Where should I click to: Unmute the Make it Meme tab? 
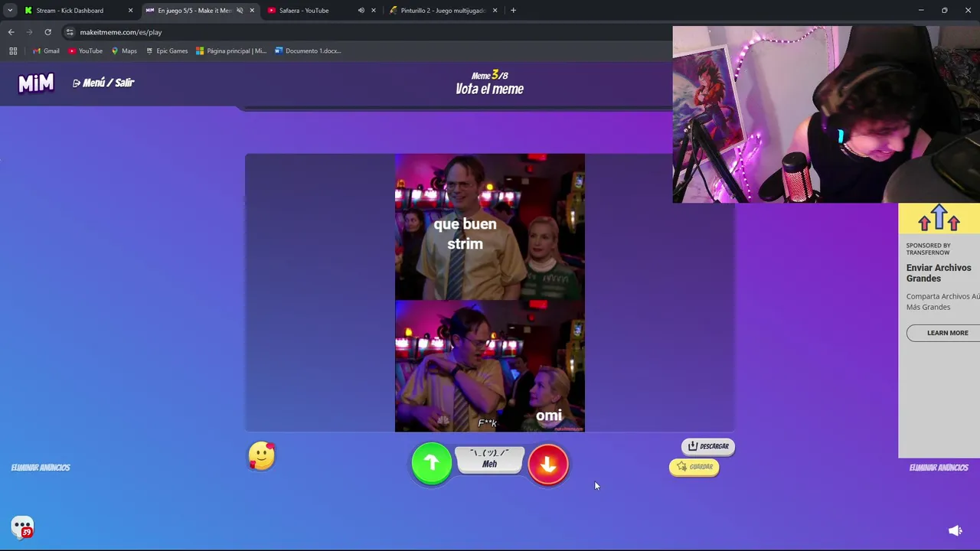[240, 11]
